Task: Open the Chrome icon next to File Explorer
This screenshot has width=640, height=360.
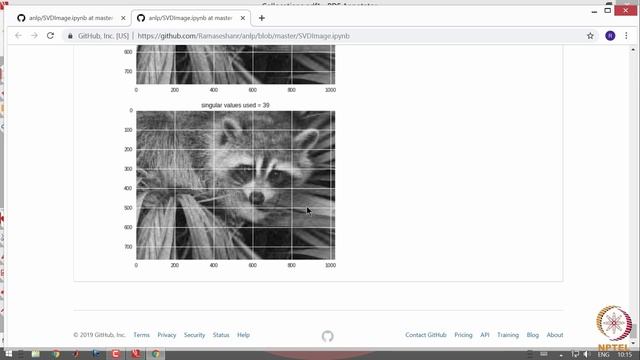Action: coord(56,354)
